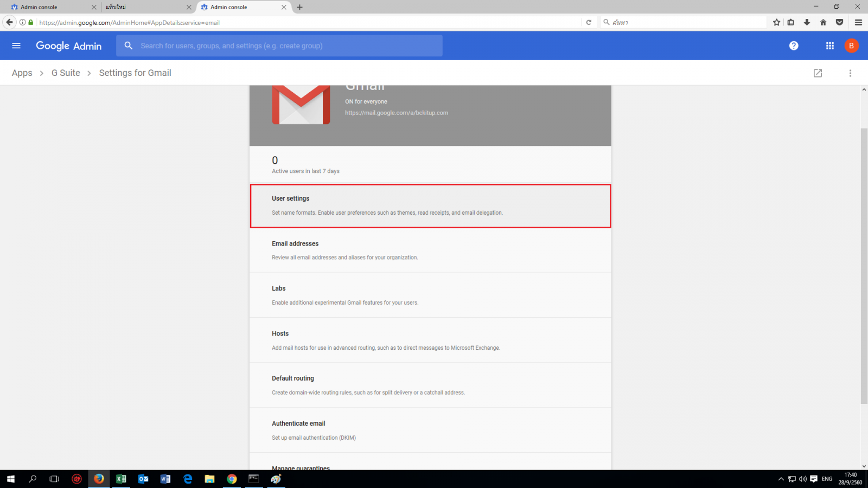Open Google Chrome from the taskbar
This screenshot has width=868, height=488.
tap(232, 479)
